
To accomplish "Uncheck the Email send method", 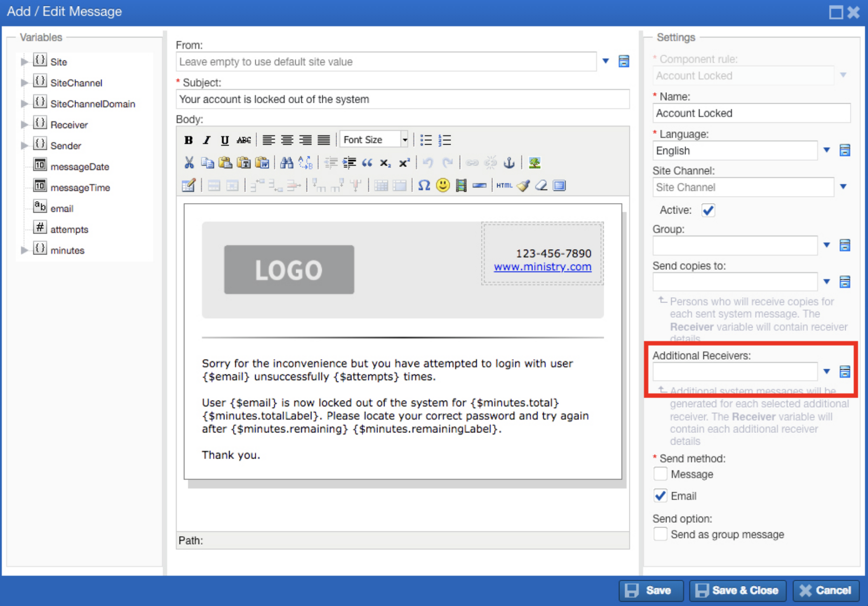I will 660,496.
